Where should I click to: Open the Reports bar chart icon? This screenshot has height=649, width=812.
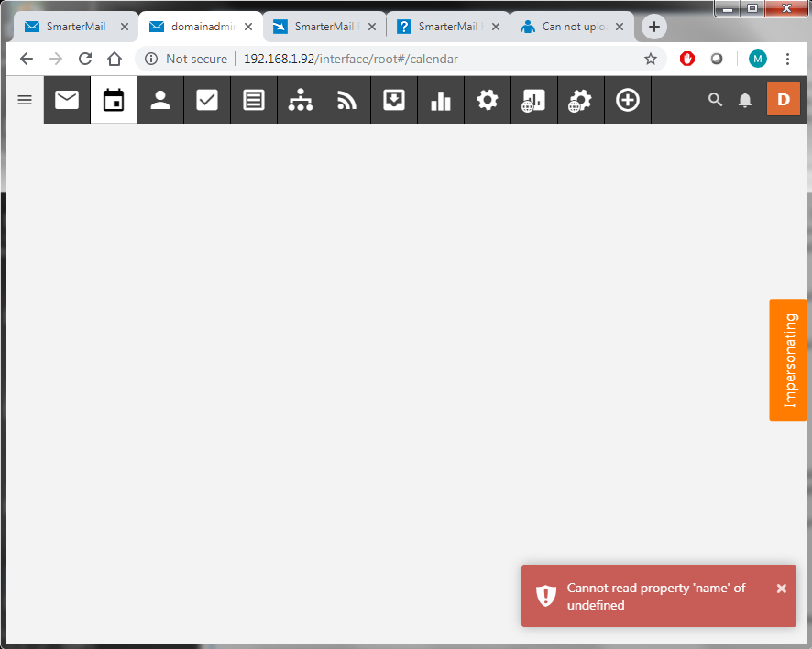[441, 100]
